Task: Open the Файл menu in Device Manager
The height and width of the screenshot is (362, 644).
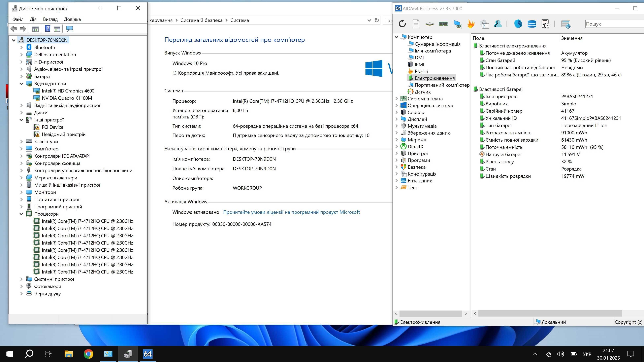Action: coord(18,19)
